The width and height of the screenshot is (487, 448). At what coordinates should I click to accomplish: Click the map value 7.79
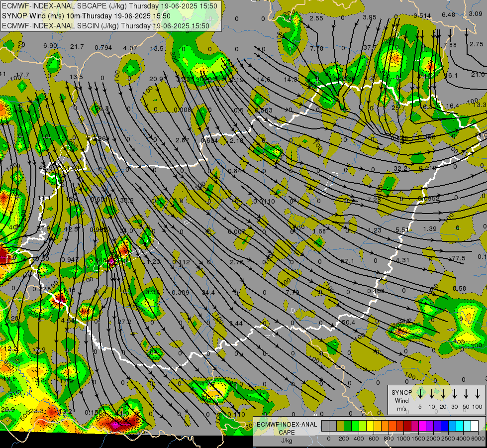[x=292, y=292]
